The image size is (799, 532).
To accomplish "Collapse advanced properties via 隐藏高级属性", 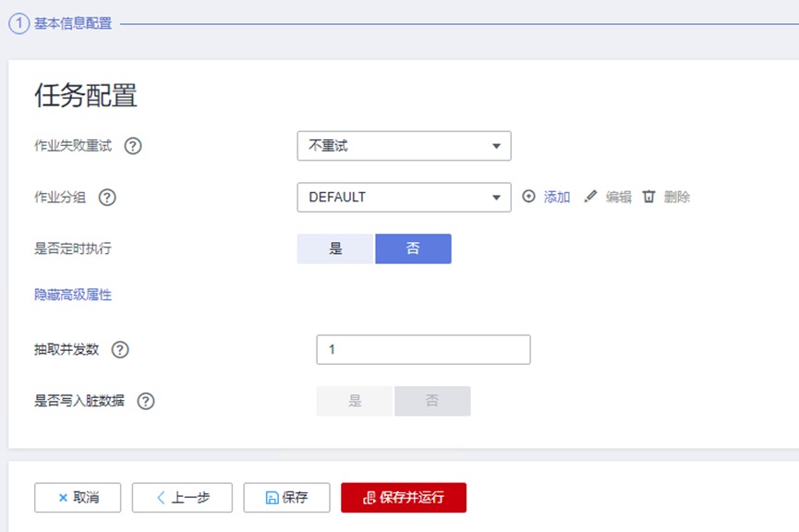I will [73, 295].
